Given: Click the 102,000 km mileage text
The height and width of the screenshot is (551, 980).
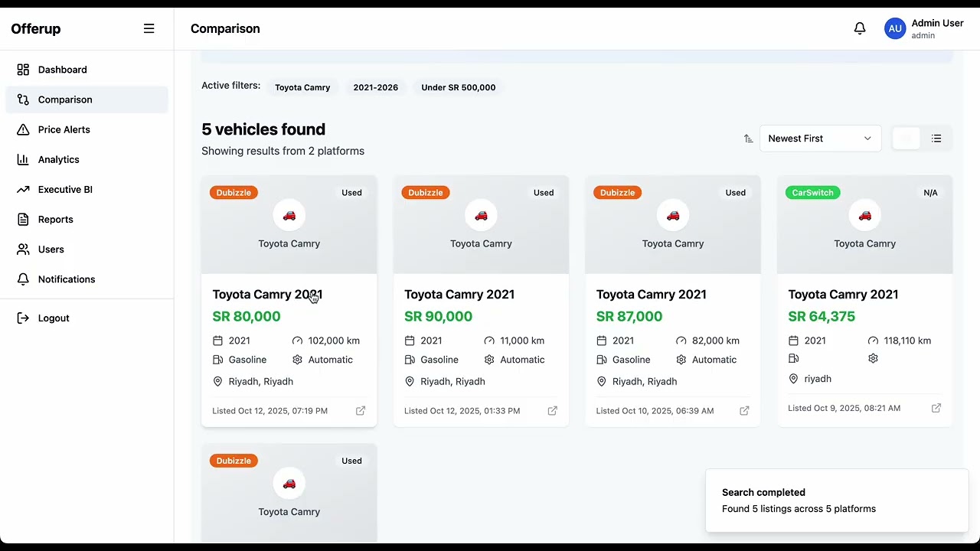Looking at the screenshot, I should [334, 341].
